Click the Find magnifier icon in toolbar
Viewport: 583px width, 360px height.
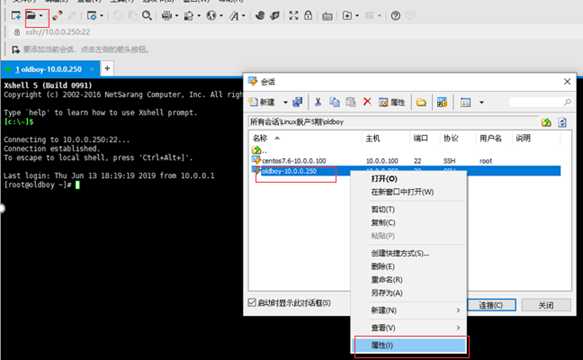pos(147,16)
